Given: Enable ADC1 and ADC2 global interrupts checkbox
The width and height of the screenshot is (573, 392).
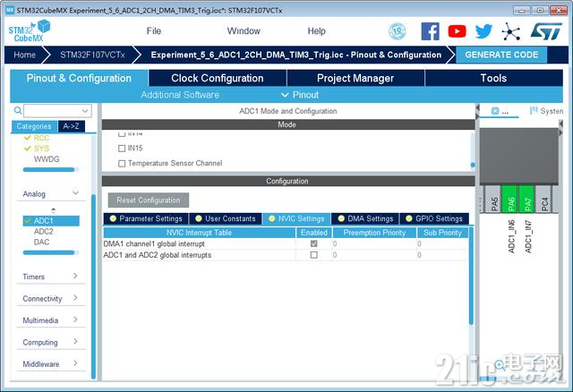Looking at the screenshot, I should point(314,255).
